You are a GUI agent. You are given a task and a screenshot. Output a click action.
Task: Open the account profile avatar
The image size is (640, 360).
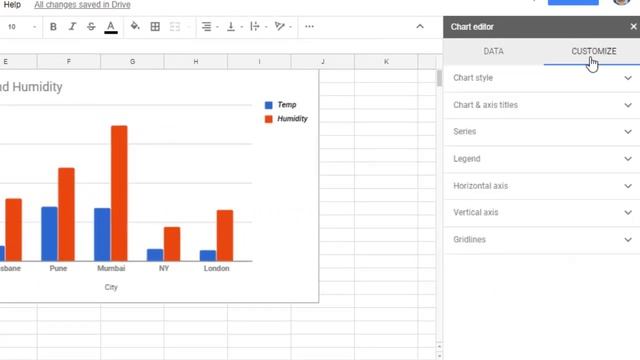pos(622,2)
